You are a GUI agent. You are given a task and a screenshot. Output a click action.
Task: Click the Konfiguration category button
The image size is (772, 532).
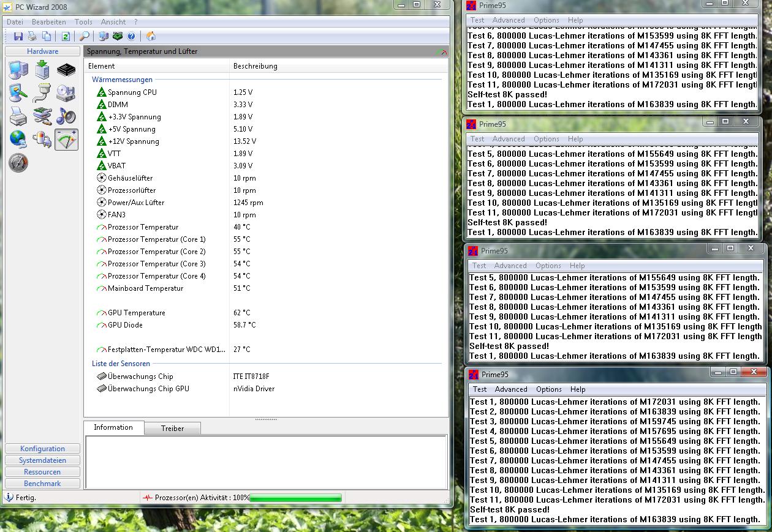click(x=42, y=449)
